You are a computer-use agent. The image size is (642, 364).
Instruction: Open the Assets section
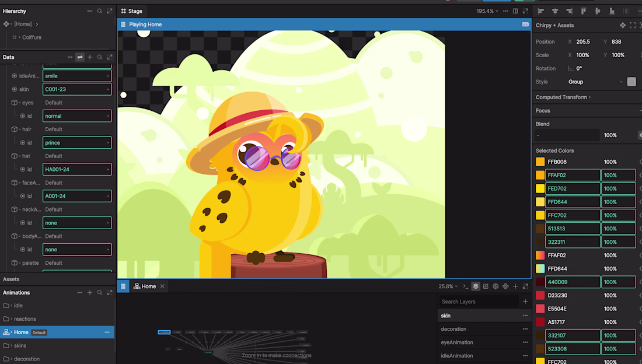(11, 279)
